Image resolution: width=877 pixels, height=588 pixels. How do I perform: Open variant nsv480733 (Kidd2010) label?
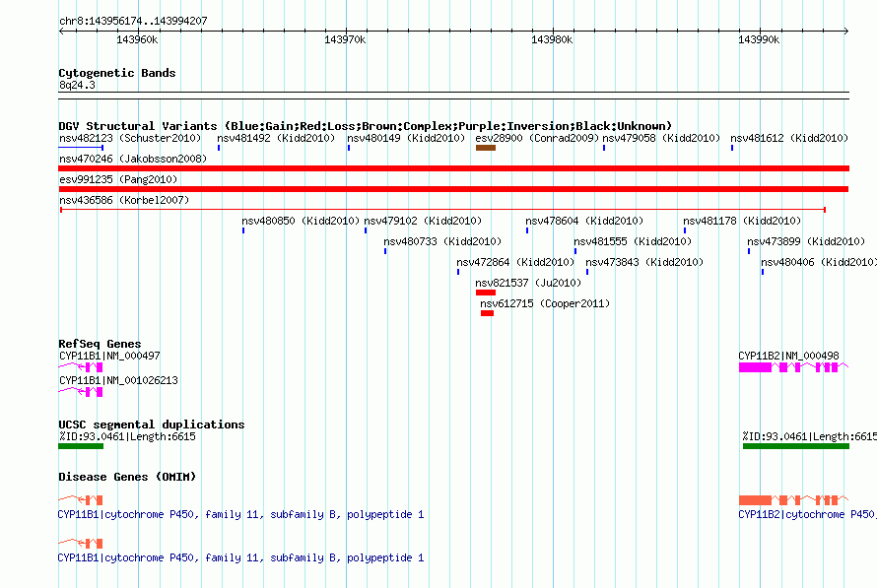pos(442,241)
